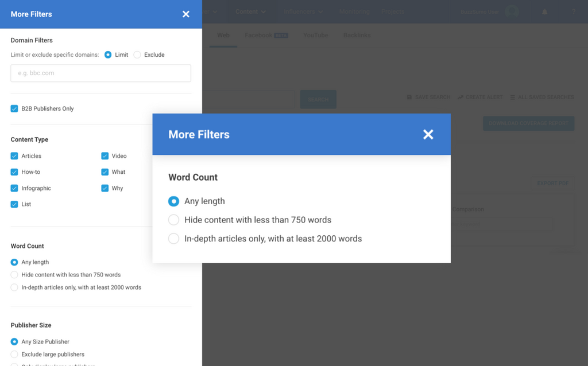Choose Exclude large publishers radio option

tap(14, 355)
